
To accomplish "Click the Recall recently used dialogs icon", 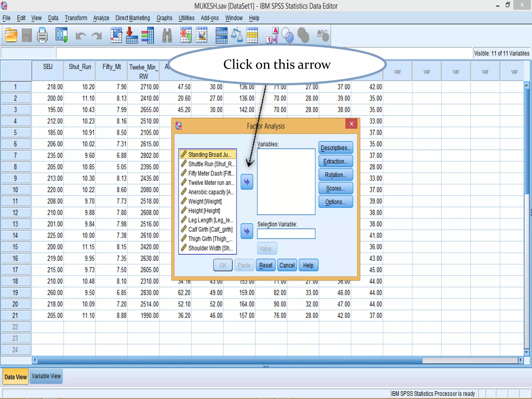I will 62,35.
